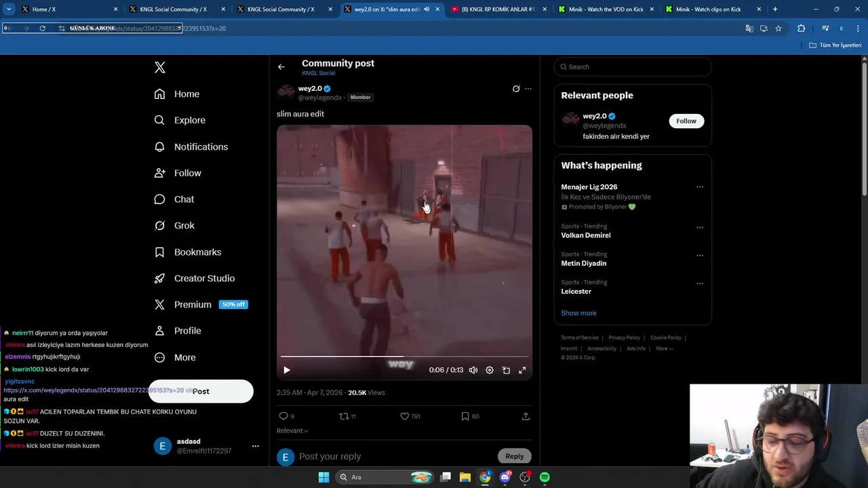This screenshot has width=868, height=488.
Task: Repost the post using the 11 icon
Action: tap(347, 416)
